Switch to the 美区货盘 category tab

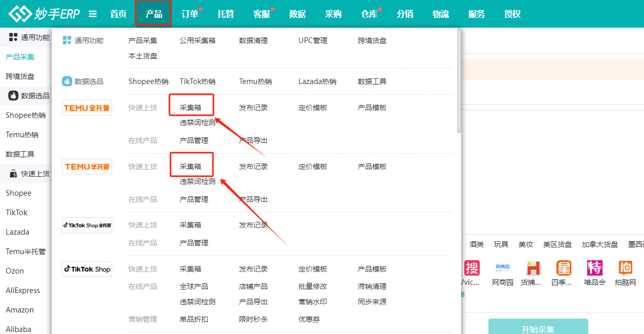point(557,244)
